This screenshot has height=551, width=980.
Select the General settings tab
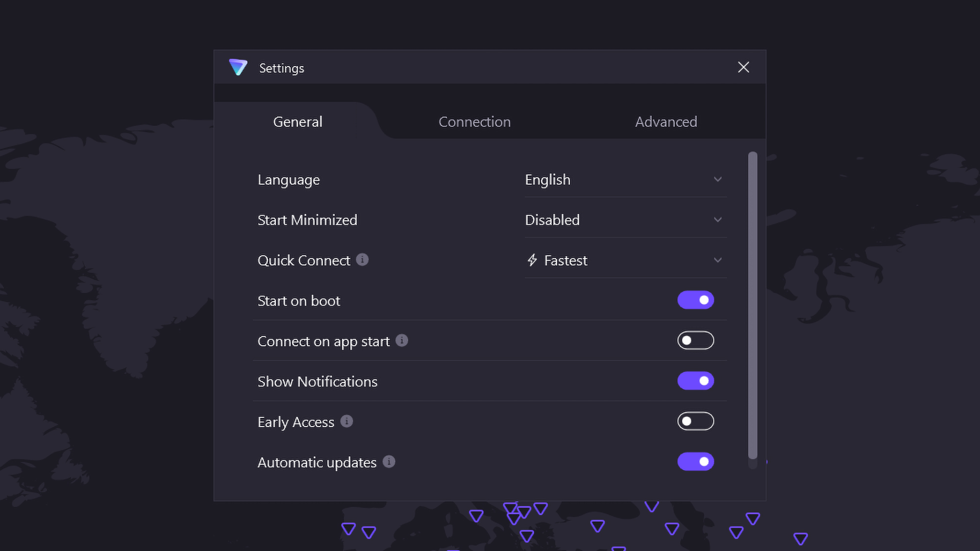[x=297, y=121]
